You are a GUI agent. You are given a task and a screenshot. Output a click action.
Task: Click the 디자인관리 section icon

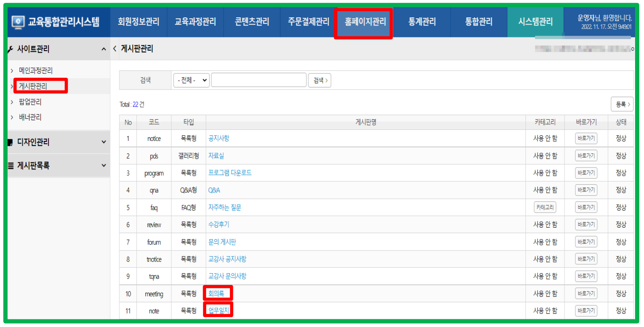[11, 143]
